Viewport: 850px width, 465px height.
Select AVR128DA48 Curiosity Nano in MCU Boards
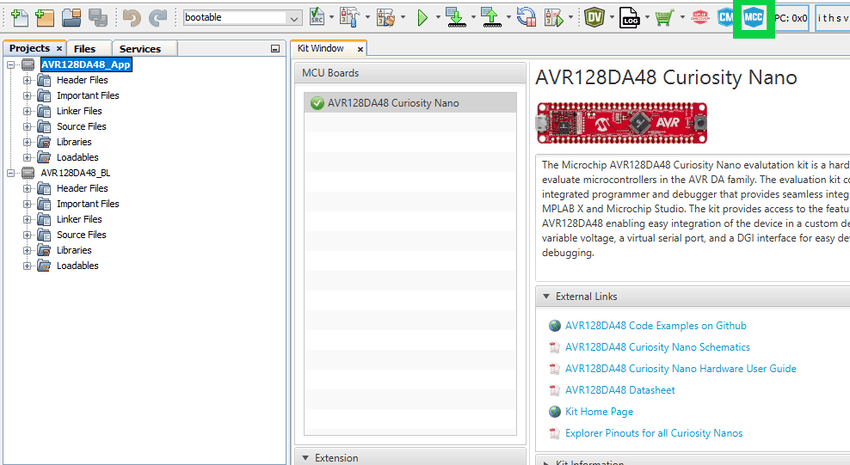(393, 103)
